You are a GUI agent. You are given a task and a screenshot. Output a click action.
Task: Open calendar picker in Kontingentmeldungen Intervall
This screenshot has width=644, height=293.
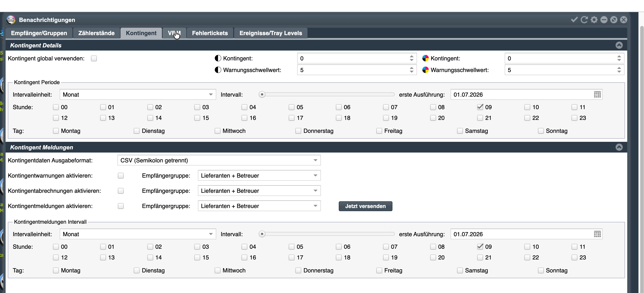597,234
